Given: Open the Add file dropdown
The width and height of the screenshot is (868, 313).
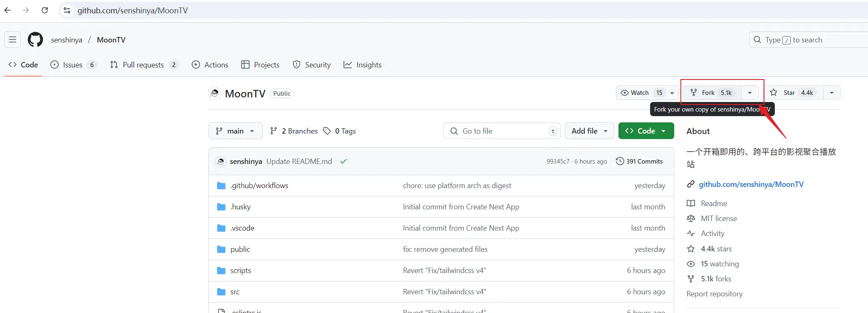Looking at the screenshot, I should (589, 131).
